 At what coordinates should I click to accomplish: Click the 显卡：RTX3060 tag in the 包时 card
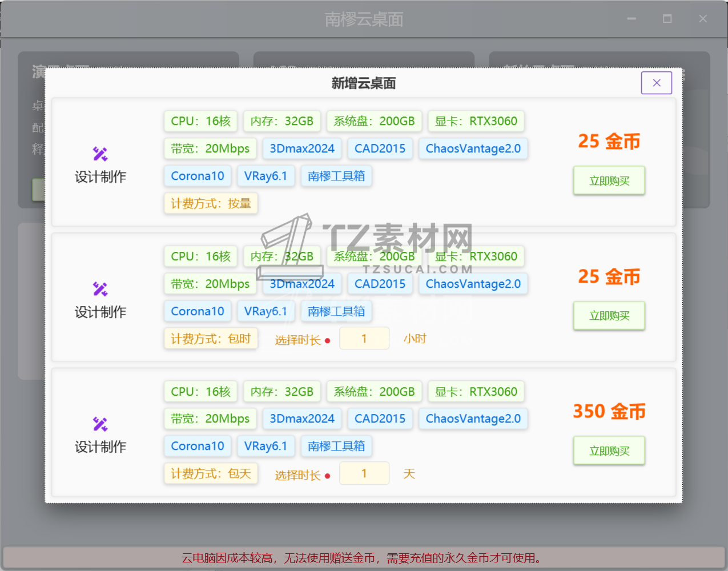(476, 256)
